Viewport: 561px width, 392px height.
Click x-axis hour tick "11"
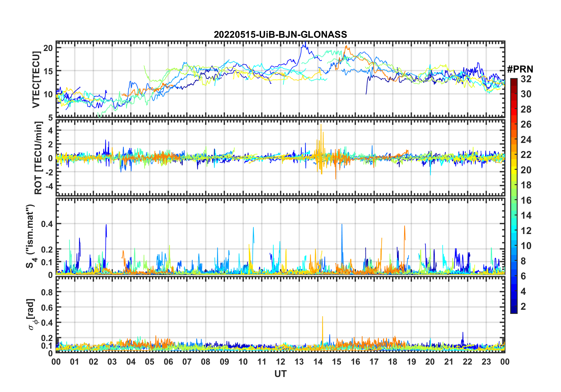coord(262,362)
